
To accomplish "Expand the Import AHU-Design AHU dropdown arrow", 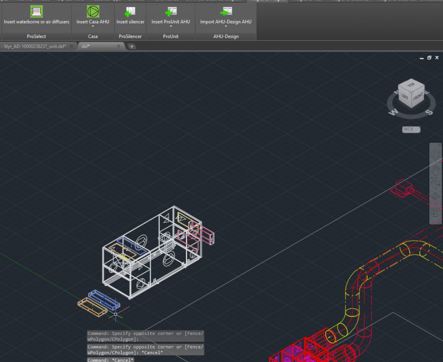I will click(x=226, y=26).
